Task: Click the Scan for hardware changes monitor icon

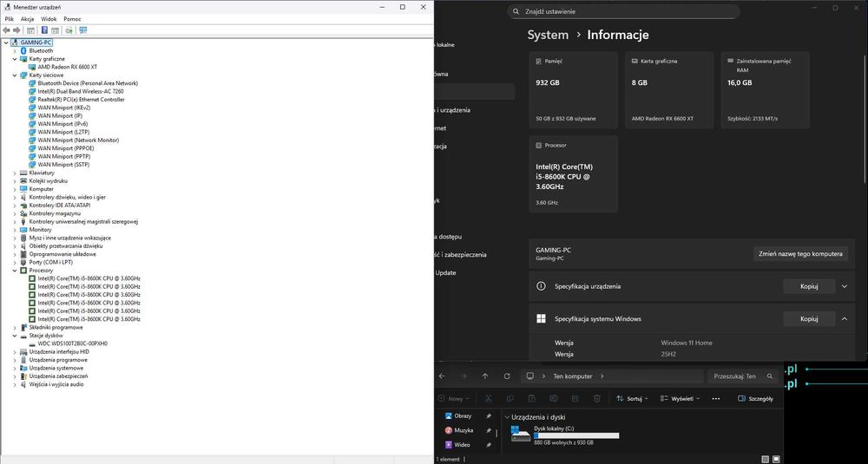Action: point(83,30)
